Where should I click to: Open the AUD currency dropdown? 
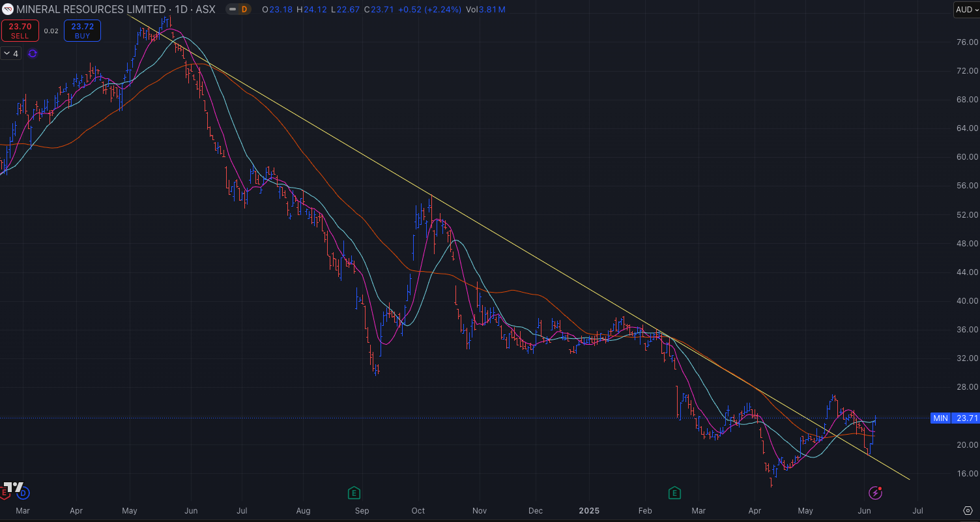point(966,9)
